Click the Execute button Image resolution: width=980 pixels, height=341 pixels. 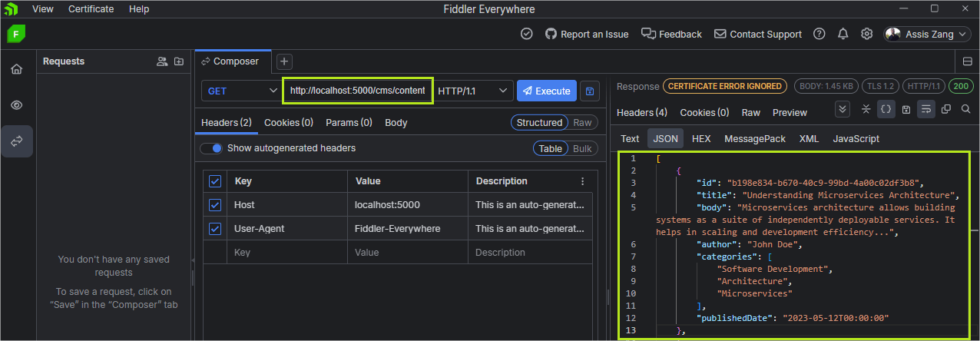(546, 91)
